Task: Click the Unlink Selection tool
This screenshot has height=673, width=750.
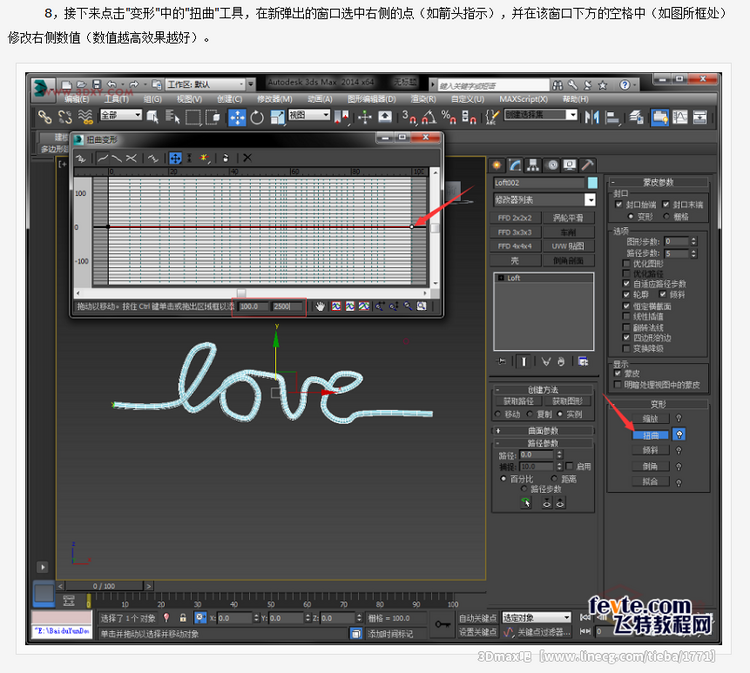Action: [x=65, y=117]
